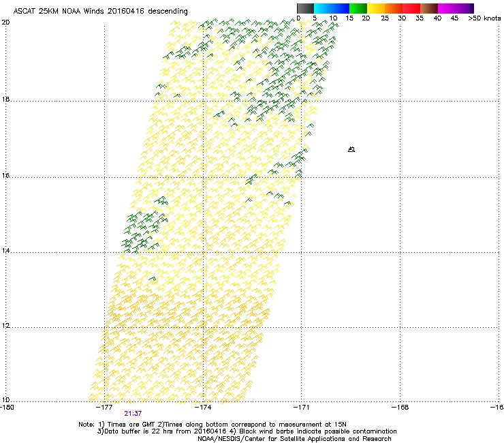Image resolution: width=504 pixels, height=443 pixels.
Task: Click the -180 longitude axis label
Action: 7,408
